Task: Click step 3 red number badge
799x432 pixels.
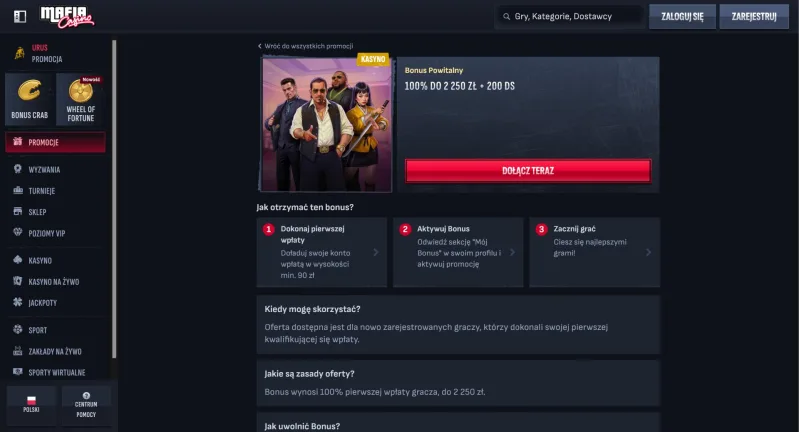Action: [541, 229]
